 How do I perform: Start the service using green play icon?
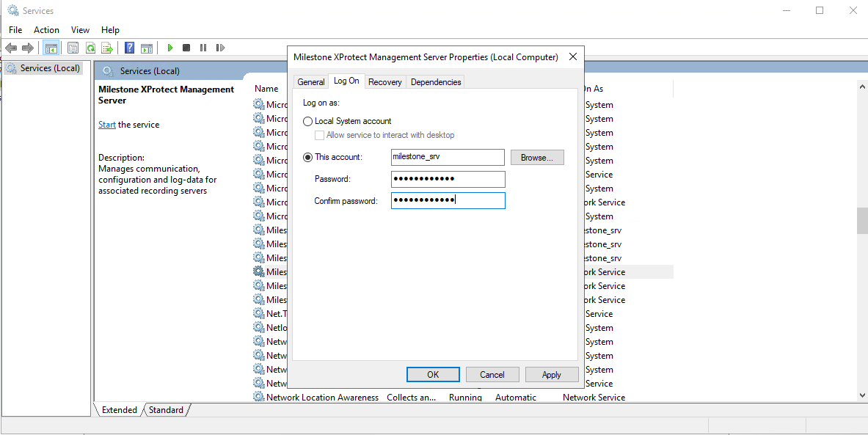click(169, 47)
